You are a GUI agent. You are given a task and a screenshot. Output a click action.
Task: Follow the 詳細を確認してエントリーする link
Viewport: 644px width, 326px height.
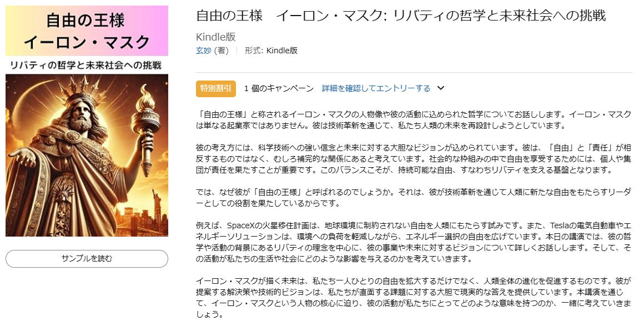coord(376,88)
